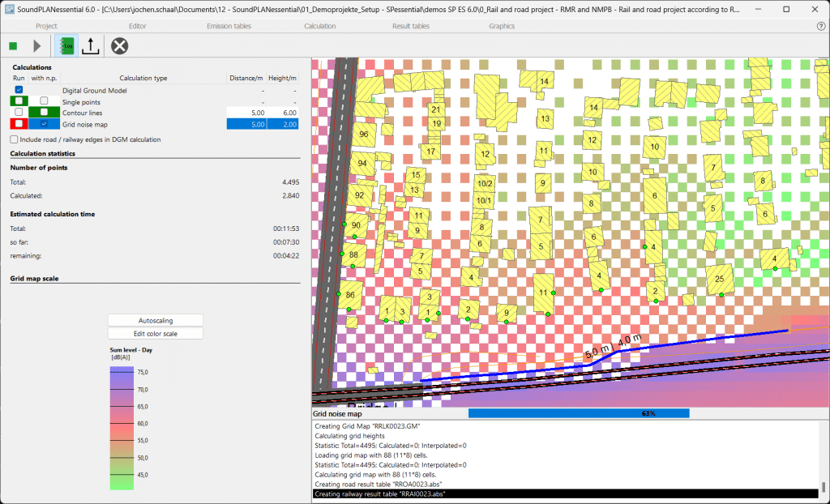Click the export/output toolbar icon
830x504 pixels.
coord(90,46)
